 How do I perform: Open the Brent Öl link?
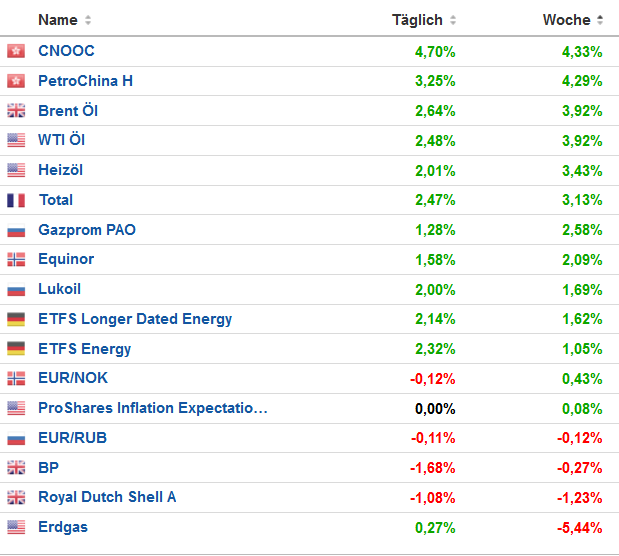click(x=68, y=111)
